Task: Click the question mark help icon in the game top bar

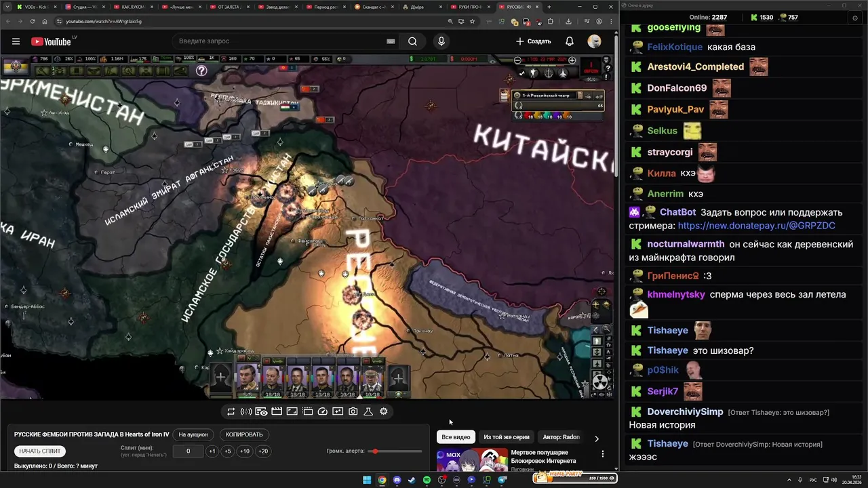Action: 201,70
